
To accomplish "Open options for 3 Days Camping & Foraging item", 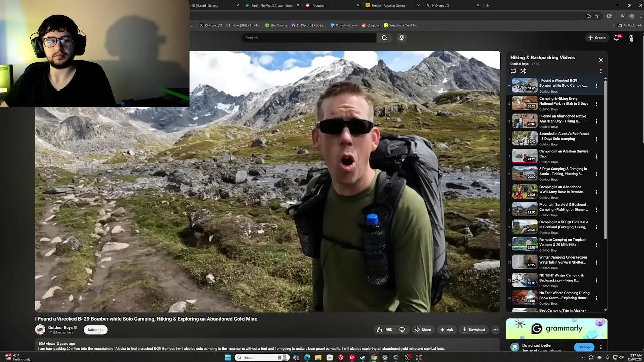I will [597, 174].
